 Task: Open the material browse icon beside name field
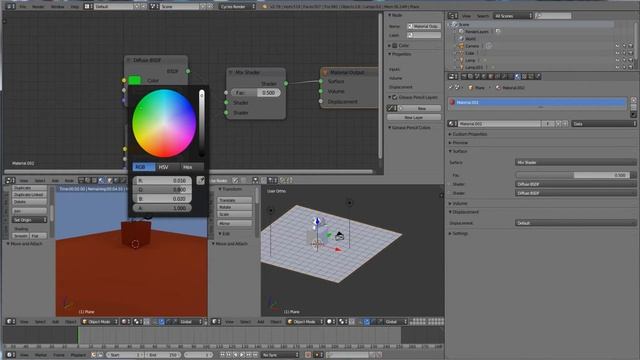click(452, 123)
